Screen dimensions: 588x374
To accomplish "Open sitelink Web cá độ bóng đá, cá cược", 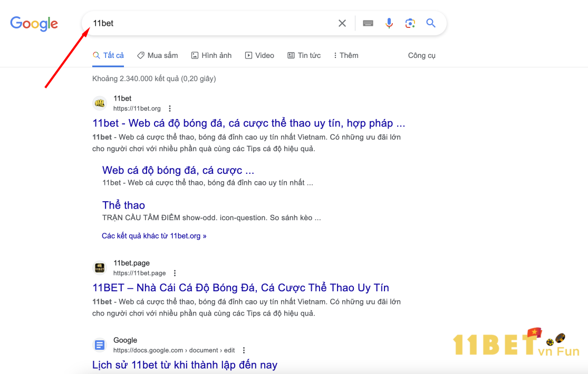I will (x=178, y=170).
